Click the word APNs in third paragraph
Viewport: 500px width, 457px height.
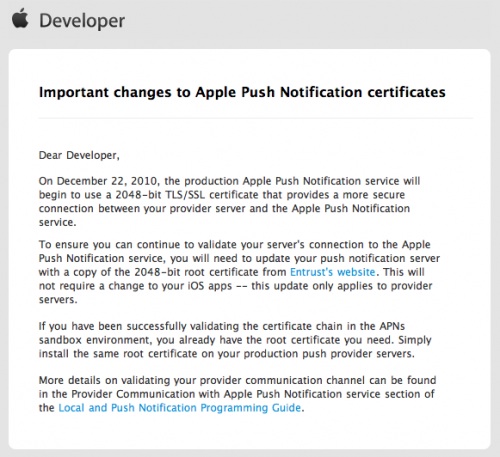(392, 326)
